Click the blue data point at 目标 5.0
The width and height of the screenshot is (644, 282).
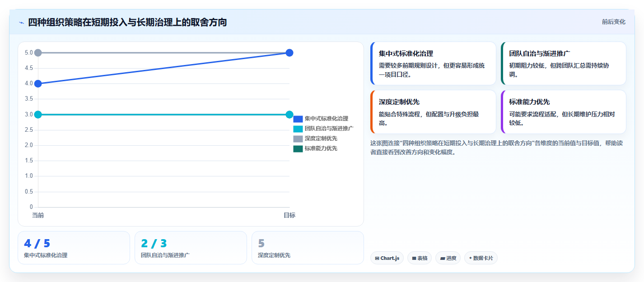pyautogui.click(x=289, y=53)
